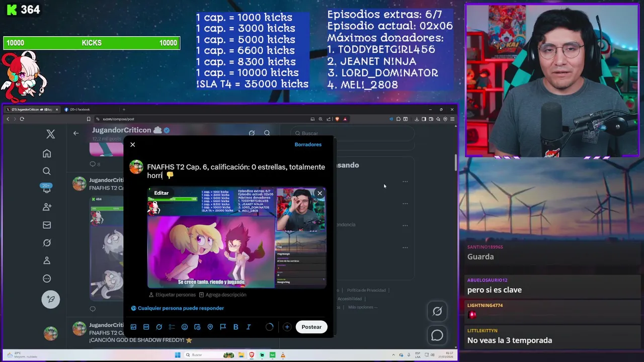This screenshot has height=362, width=644.
Task: Open the X logo home link
Action: 50,134
